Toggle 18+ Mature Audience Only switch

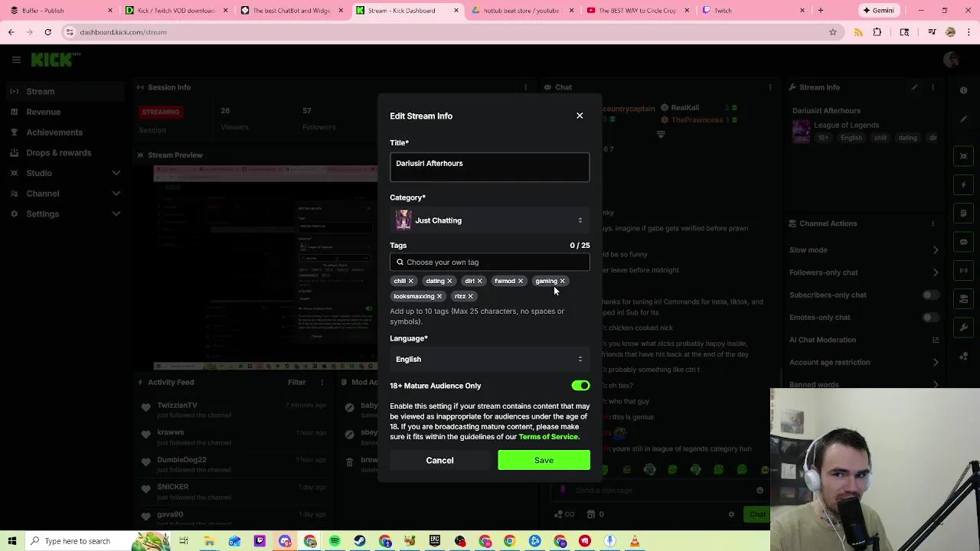click(x=580, y=386)
